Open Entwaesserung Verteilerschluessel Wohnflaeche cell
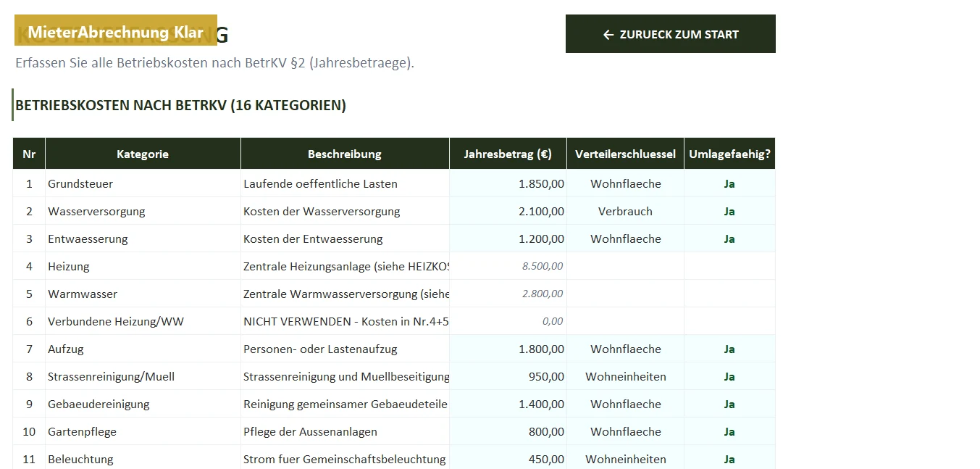 [x=625, y=238]
